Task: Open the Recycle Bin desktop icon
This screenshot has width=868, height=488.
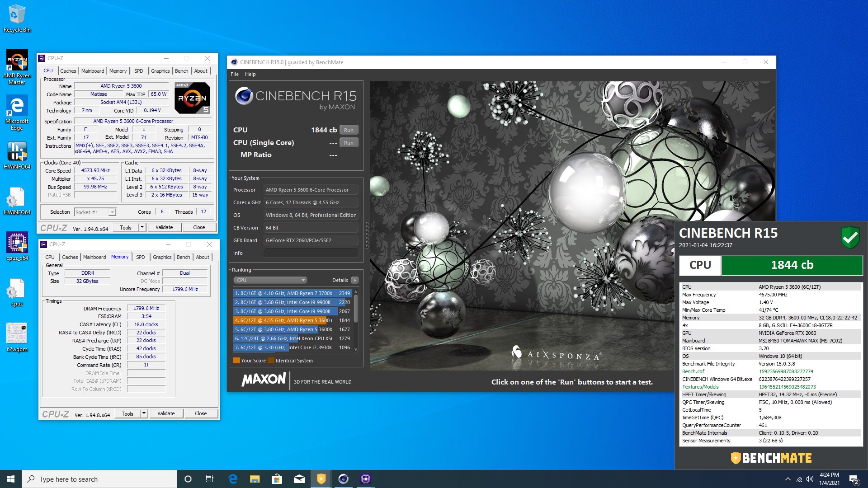Action: (x=17, y=18)
